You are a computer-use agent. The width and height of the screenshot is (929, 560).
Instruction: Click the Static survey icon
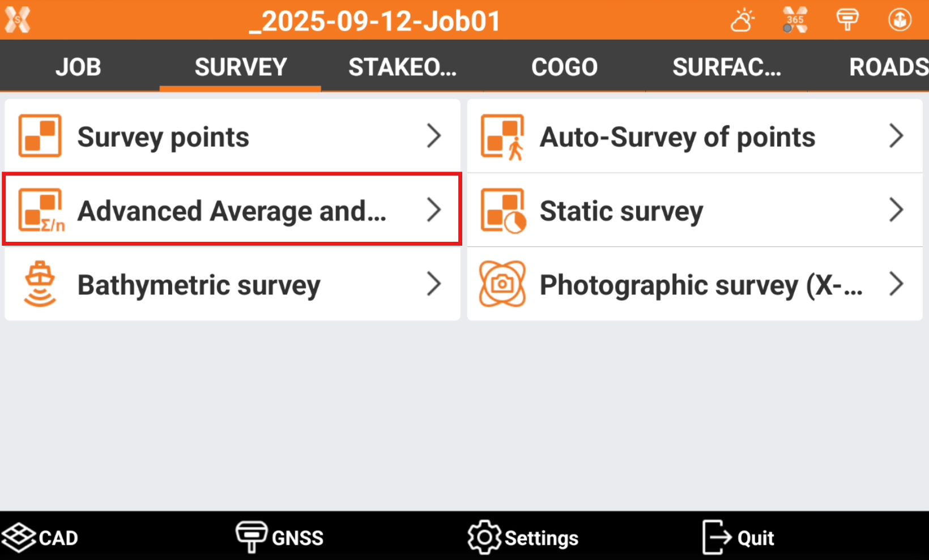tap(502, 211)
